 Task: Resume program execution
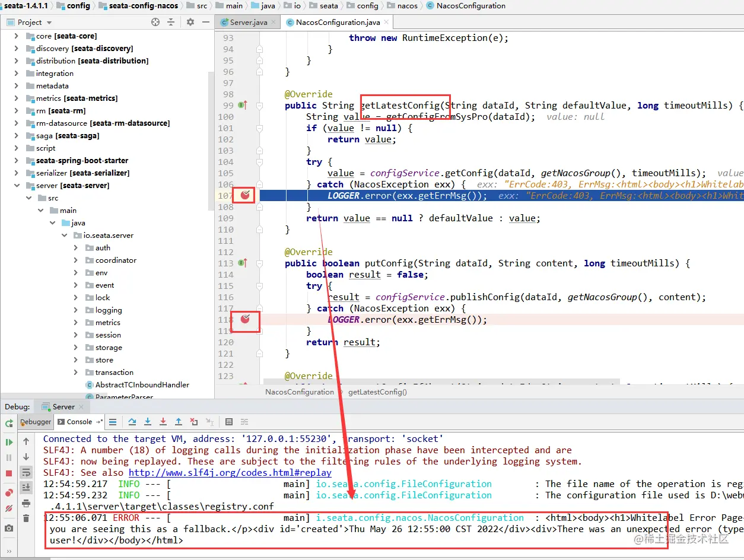coord(9,442)
